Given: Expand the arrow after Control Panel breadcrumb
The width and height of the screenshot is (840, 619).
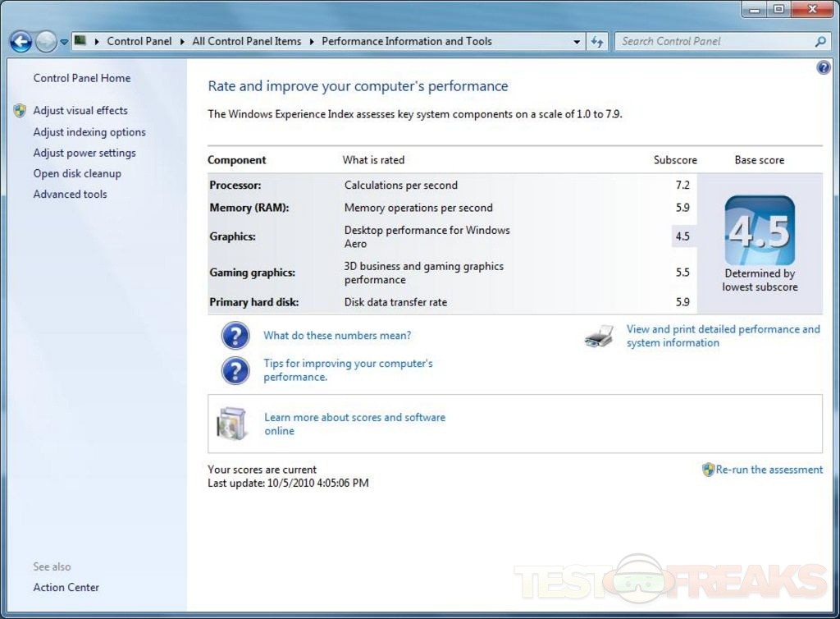Looking at the screenshot, I should (182, 41).
